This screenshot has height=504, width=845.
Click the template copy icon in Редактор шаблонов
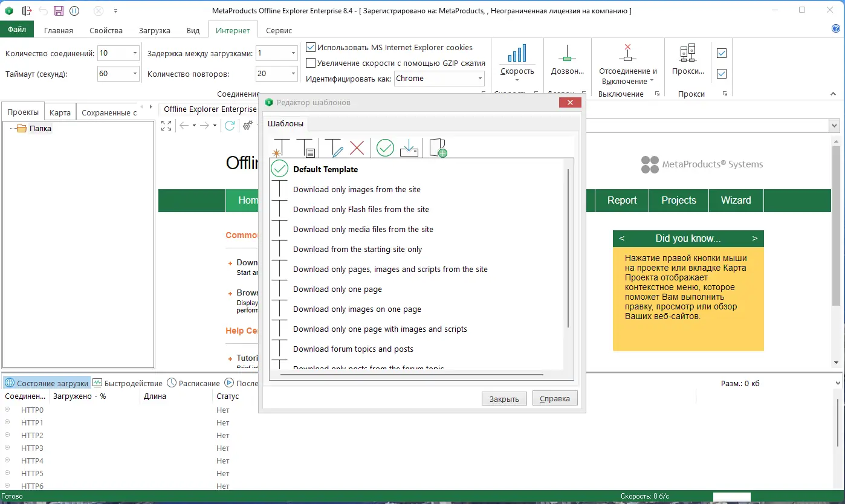coord(306,147)
